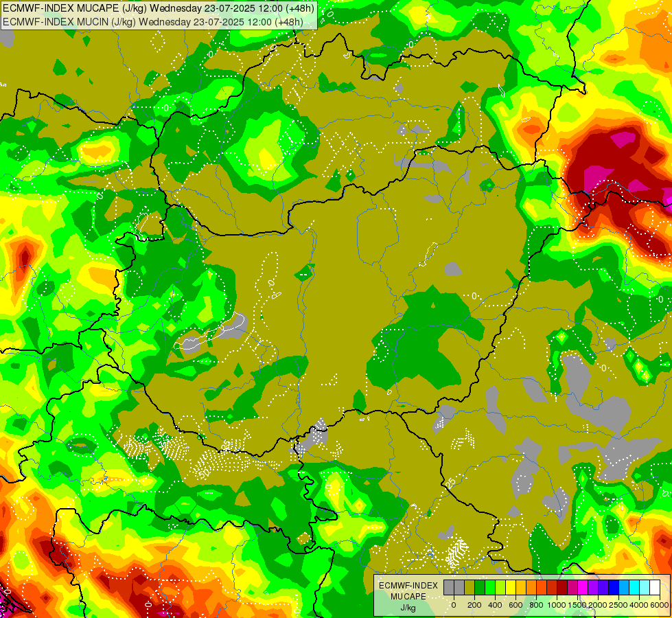This screenshot has height=618, width=672.
Task: Click the legend scale value 2000
Action: tap(598, 605)
